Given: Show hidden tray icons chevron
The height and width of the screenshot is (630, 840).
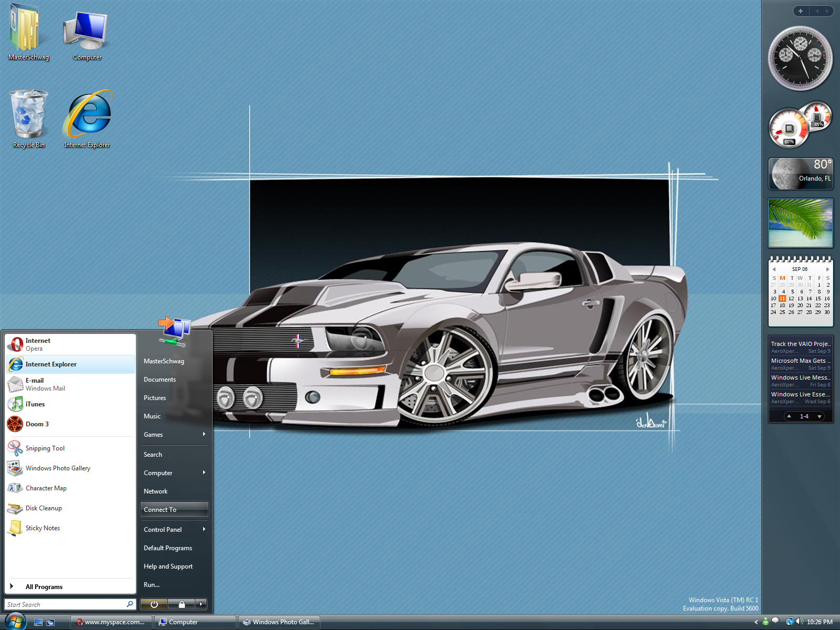Looking at the screenshot, I should click(x=756, y=622).
